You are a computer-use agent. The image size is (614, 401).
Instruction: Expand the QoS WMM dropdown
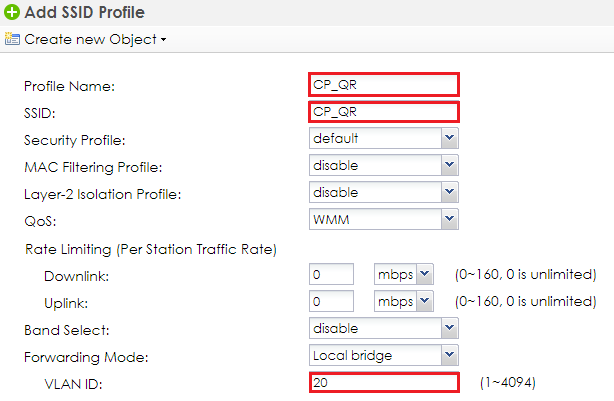[x=384, y=219]
